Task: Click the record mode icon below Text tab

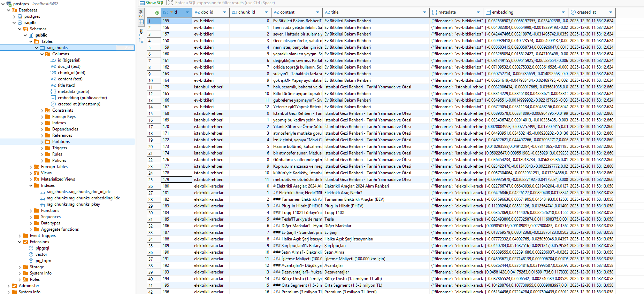Action: 141,41
